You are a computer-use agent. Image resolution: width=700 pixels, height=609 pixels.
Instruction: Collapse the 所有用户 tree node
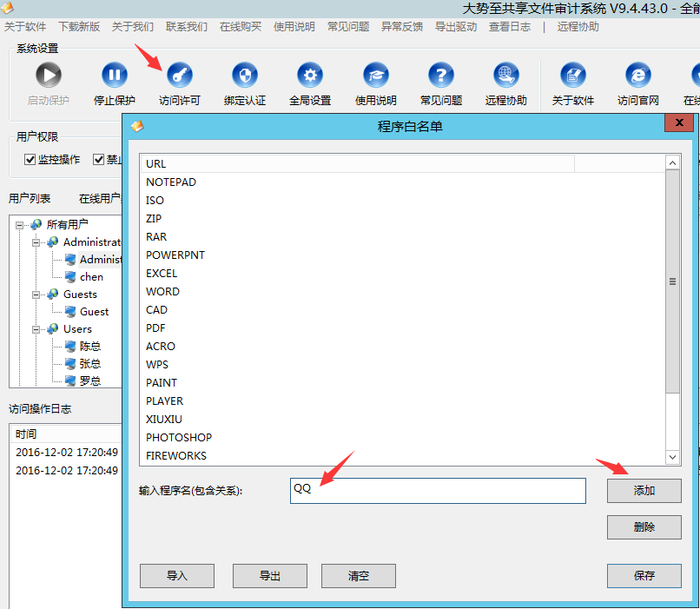[x=20, y=225]
